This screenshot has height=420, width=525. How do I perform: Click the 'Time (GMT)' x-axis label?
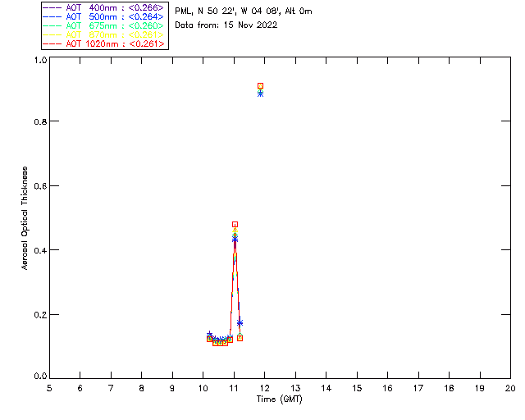click(x=280, y=399)
